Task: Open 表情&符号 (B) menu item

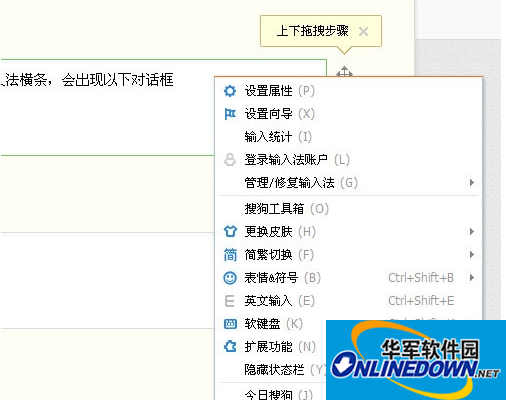Action: (348, 278)
